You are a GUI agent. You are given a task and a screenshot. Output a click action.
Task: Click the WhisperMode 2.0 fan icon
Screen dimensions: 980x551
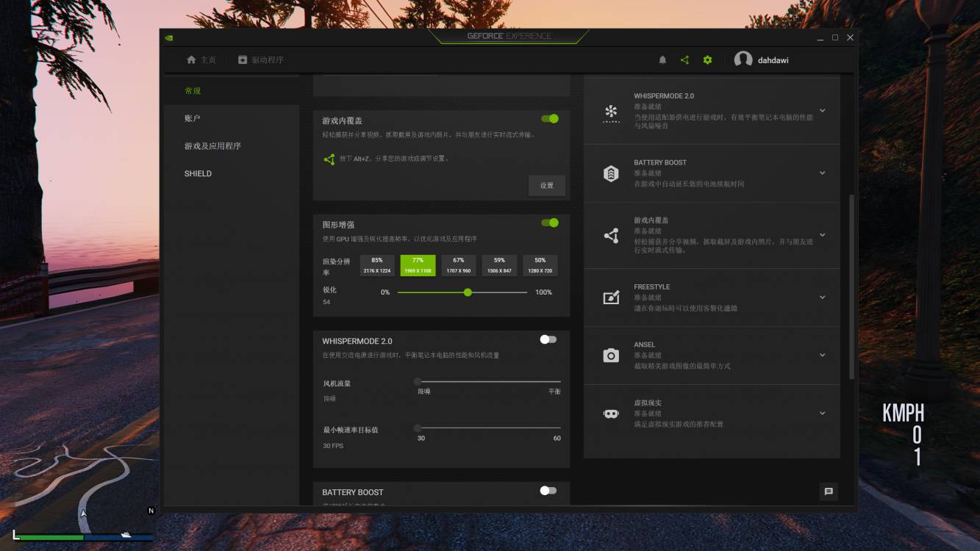611,112
